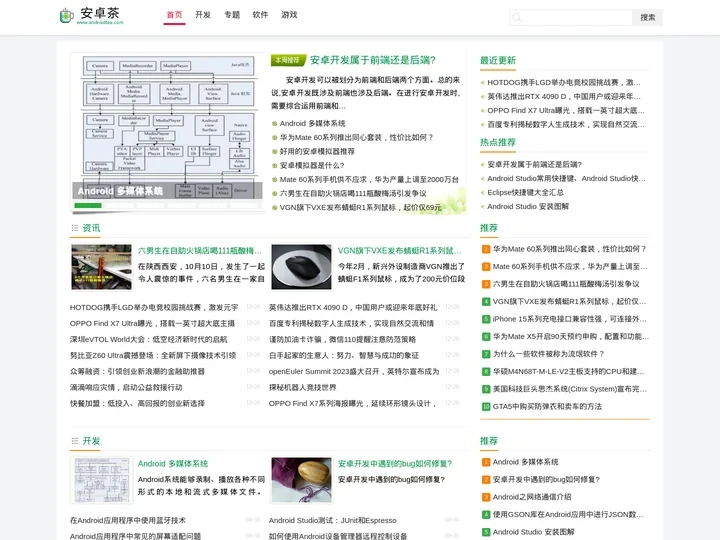Open the 资讯 section heading
Image resolution: width=720 pixels, height=540 pixels.
point(91,228)
